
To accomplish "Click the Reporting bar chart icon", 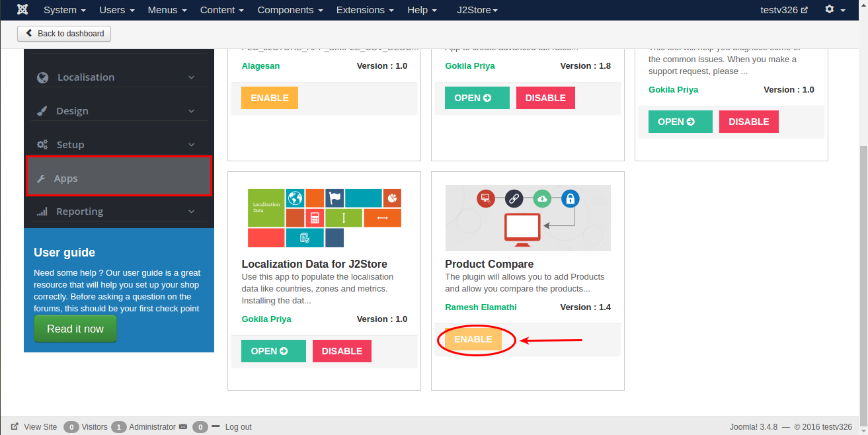I will tap(42, 212).
